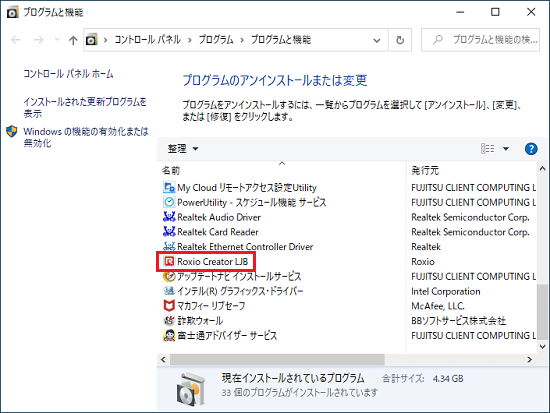Viewport: 550px width, 413px height.
Task: Click the Windows features shield icon
Action: click(x=12, y=132)
